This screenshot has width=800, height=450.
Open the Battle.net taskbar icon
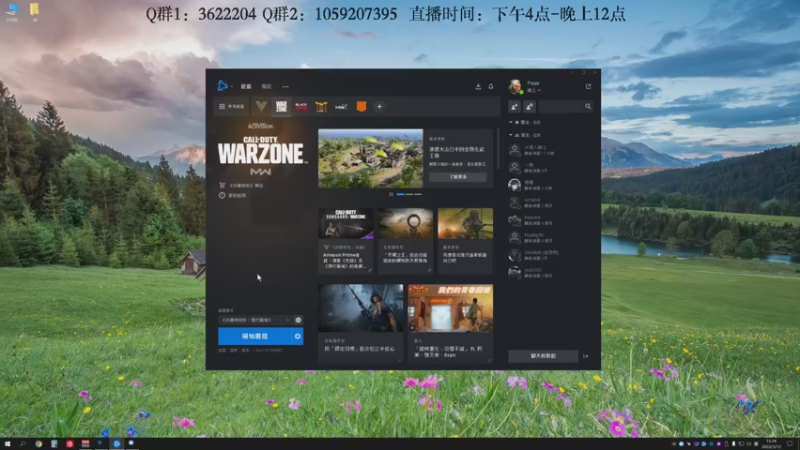116,444
